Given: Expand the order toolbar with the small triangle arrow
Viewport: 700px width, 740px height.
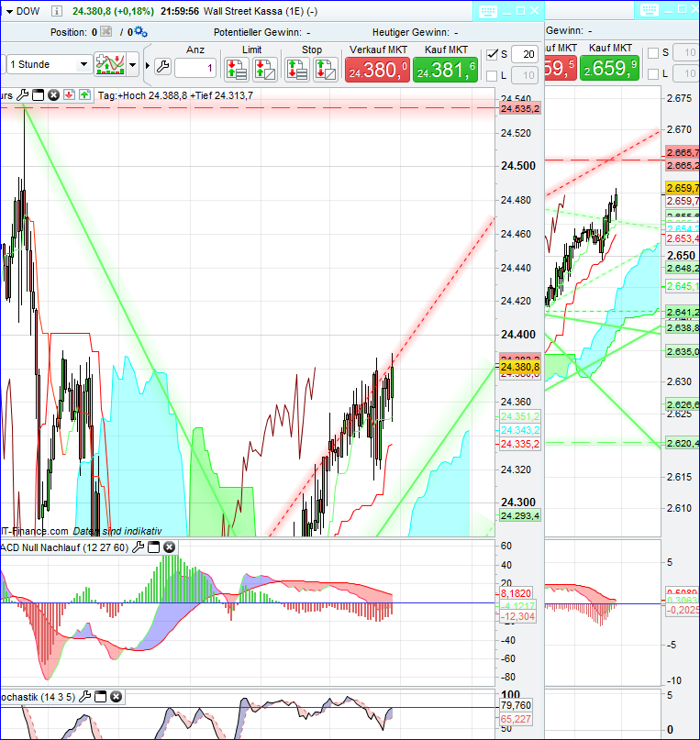Looking at the screenshot, I should tap(148, 66).
